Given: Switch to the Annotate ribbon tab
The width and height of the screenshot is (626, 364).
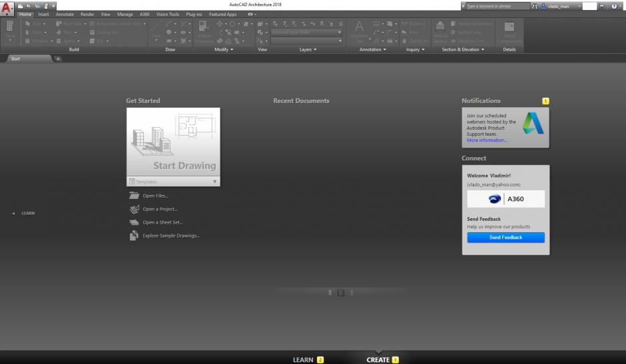Looking at the screenshot, I should [x=65, y=15].
